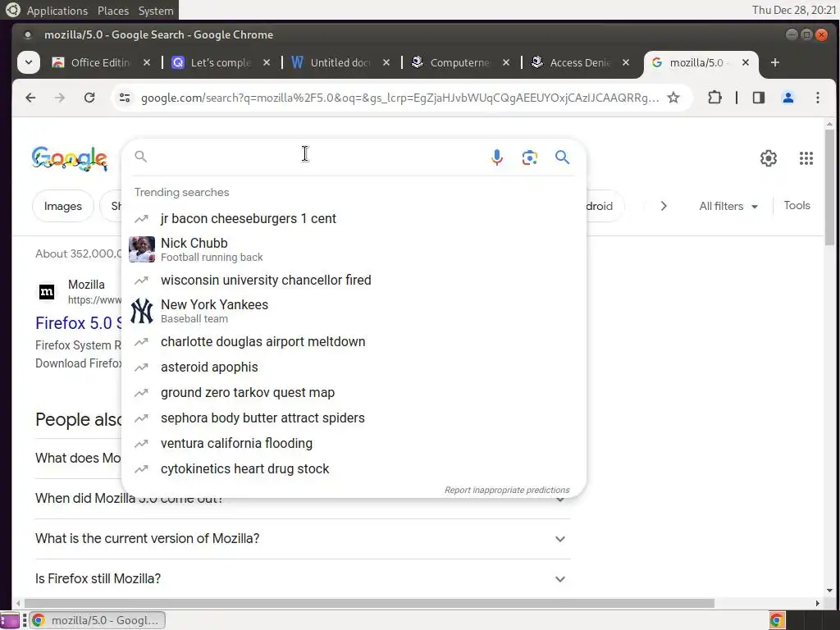Click the show desktop button in bottom panel
The height and width of the screenshot is (630, 840).
pos(10,620)
